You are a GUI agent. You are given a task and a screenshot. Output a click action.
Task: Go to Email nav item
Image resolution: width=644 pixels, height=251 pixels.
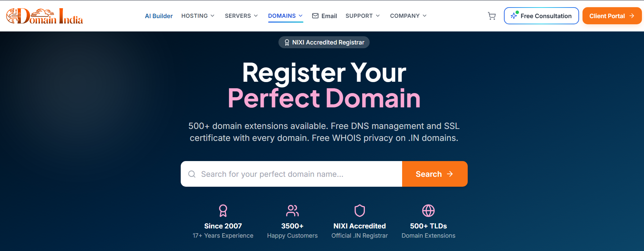(325, 16)
